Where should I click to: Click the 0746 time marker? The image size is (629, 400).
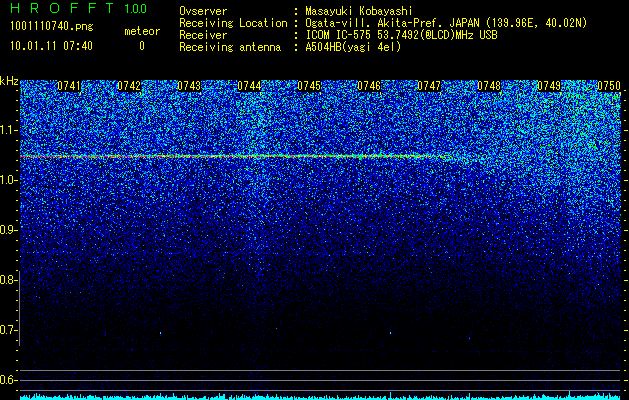pyautogui.click(x=369, y=86)
